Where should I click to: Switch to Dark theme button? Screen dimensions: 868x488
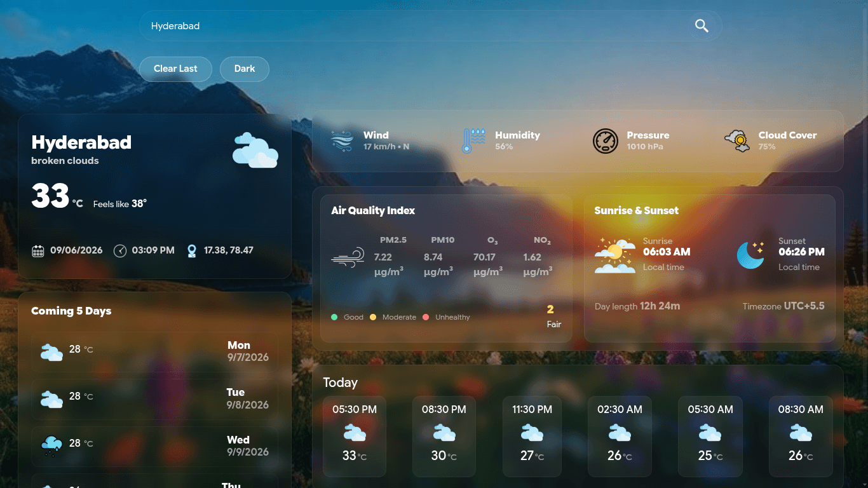(x=245, y=69)
